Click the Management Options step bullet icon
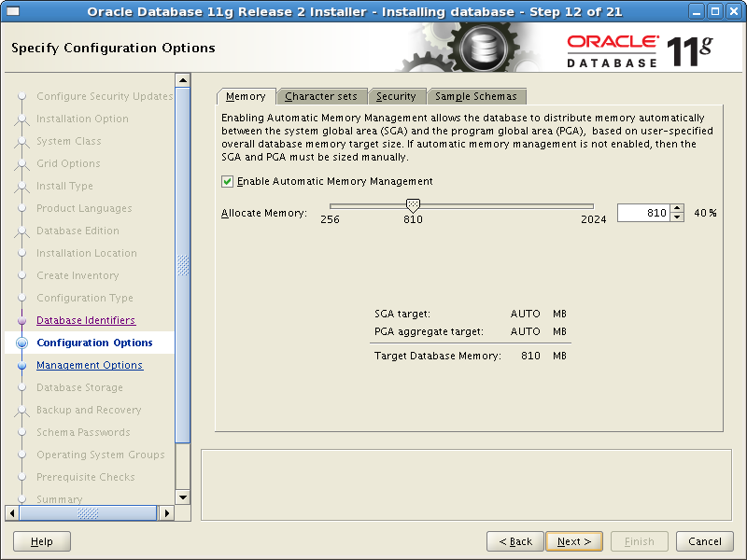This screenshot has height=560, width=747. pos(21,366)
